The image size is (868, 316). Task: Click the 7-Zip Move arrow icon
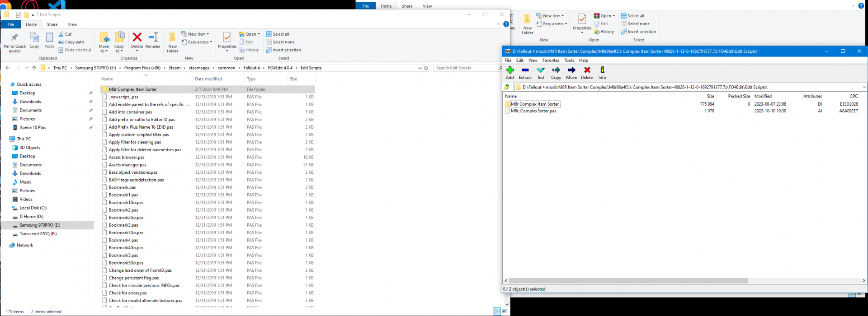571,70
